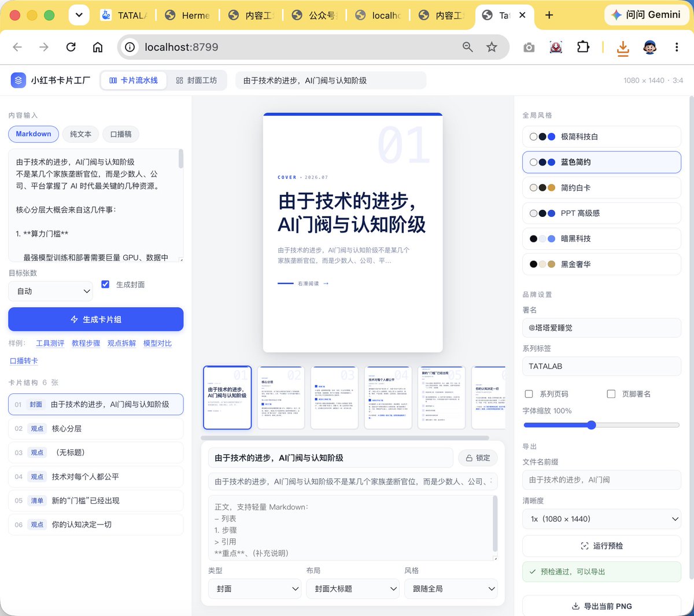694x616 pixels.
Task: Select card 06 你的认知决定一切
Action: tap(96, 525)
